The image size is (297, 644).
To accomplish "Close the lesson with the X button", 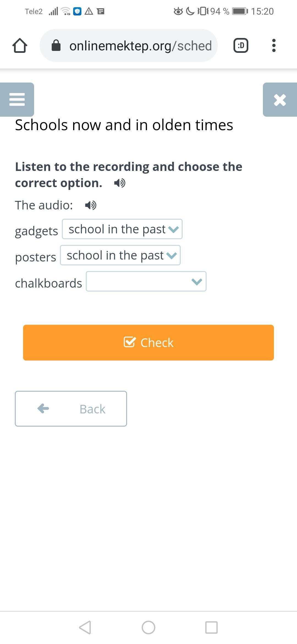I will click(x=280, y=100).
